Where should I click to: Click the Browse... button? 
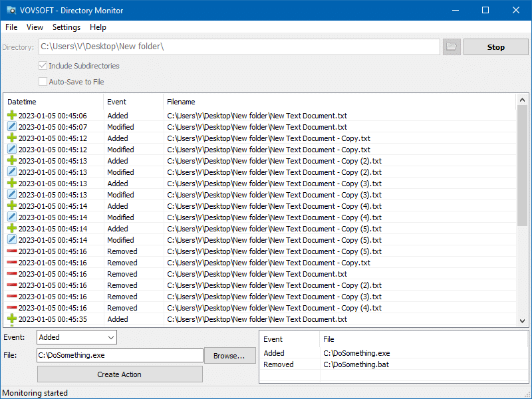(229, 356)
